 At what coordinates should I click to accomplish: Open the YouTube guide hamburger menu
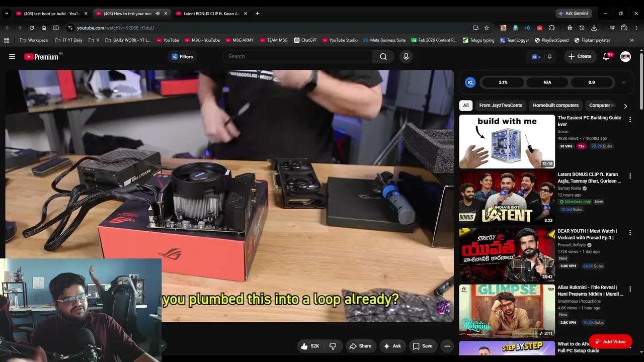pos(12,57)
